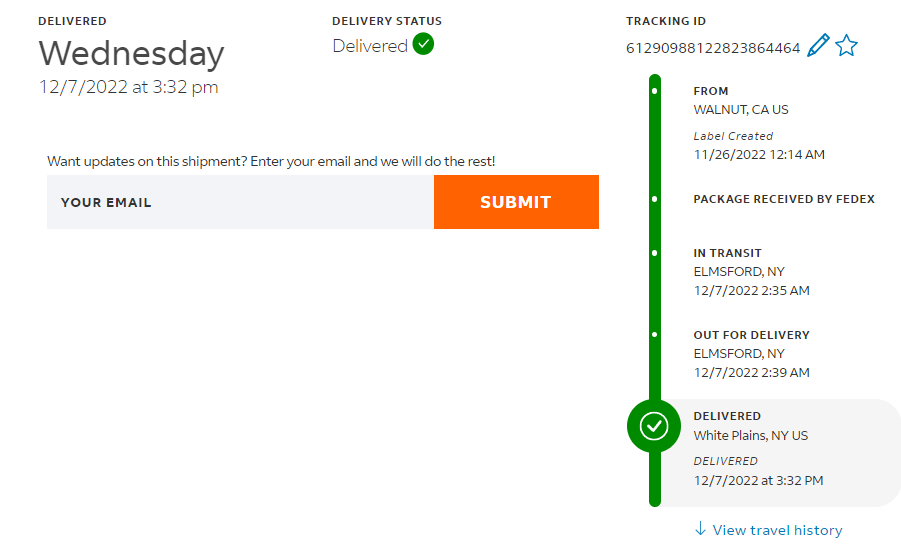The image size is (901, 555).
Task: Click the PACKAGE RECEIVED BY FEDEX label
Action: 784,199
